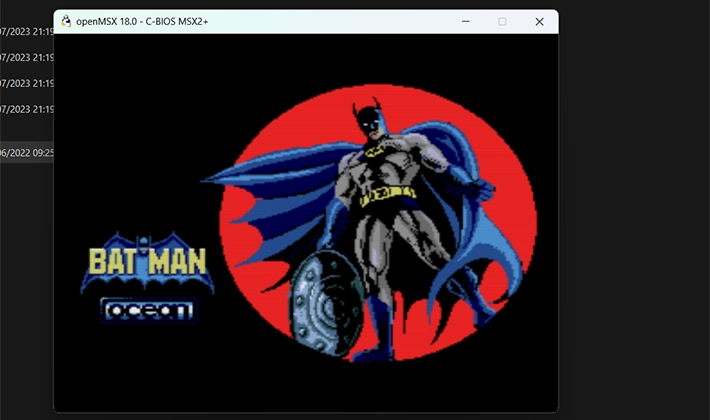This screenshot has width=710, height=420.
Task: Maximize the openMSX window
Action: click(x=502, y=21)
